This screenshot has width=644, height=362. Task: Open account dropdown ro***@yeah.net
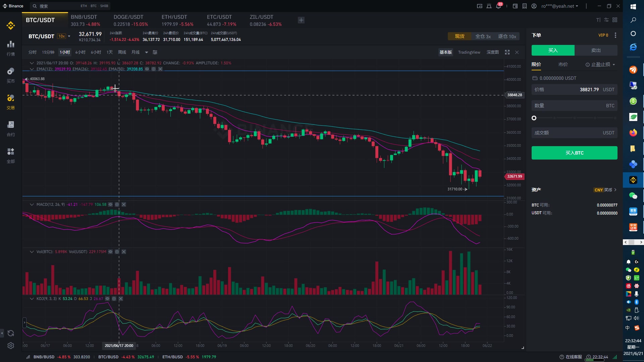tap(559, 6)
